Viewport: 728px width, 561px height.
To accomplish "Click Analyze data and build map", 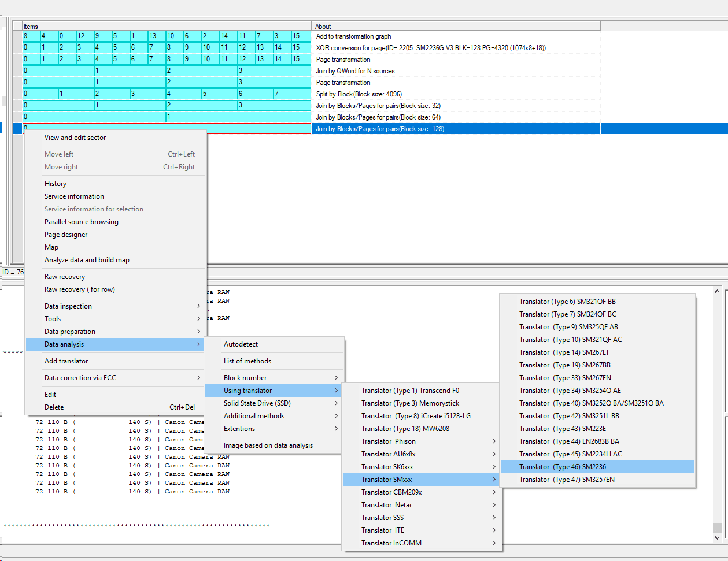I will click(x=116, y=260).
